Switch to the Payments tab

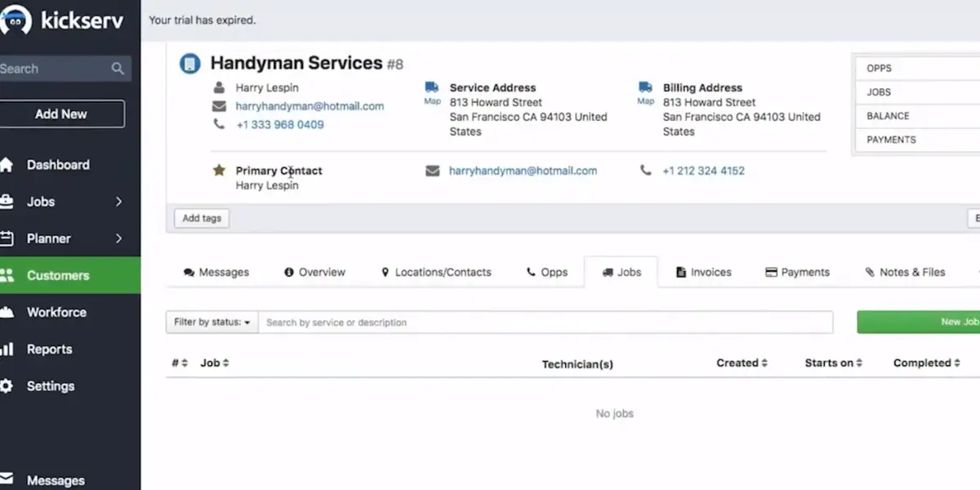(797, 272)
